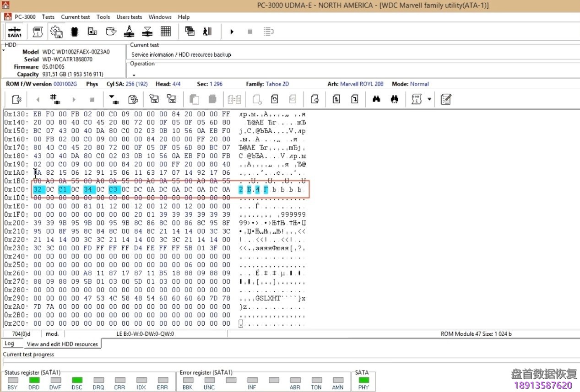
Task: Click the read-from-disk arrow icon
Action: 113,99
